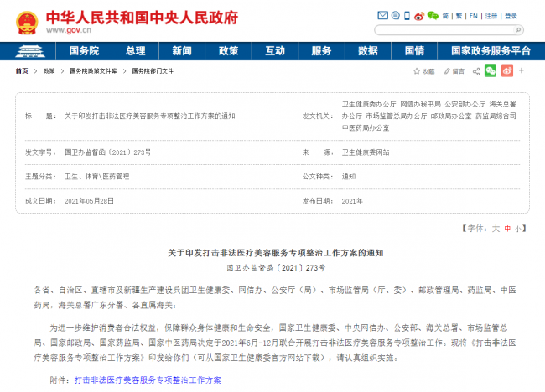Share via green WeChat share button
The height and width of the screenshot is (392, 545).
(x=490, y=71)
